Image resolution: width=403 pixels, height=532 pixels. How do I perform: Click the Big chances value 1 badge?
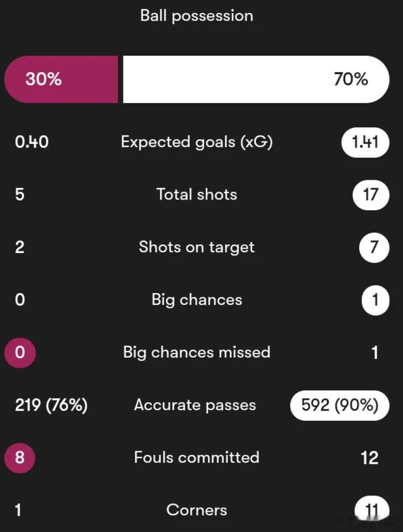click(x=375, y=300)
